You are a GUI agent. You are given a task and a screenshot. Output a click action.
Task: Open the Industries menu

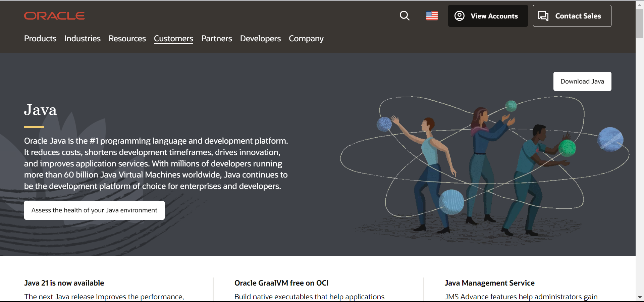click(x=83, y=39)
